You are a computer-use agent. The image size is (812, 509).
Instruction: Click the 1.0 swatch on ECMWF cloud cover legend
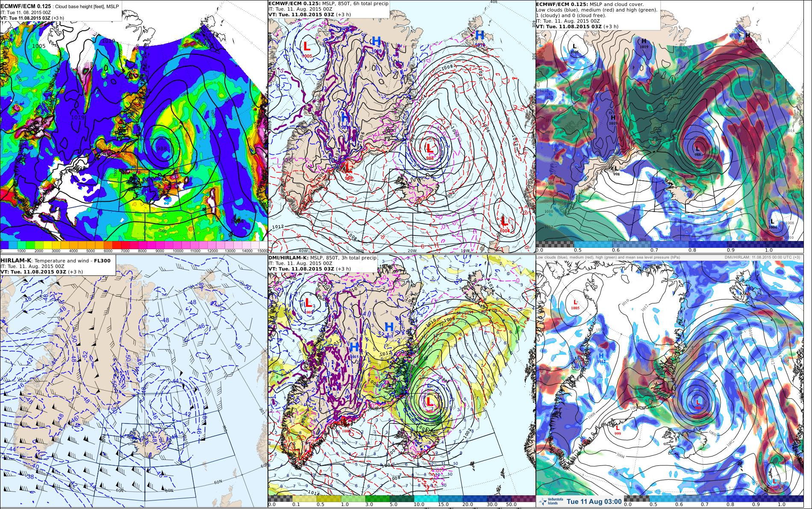coord(784,244)
